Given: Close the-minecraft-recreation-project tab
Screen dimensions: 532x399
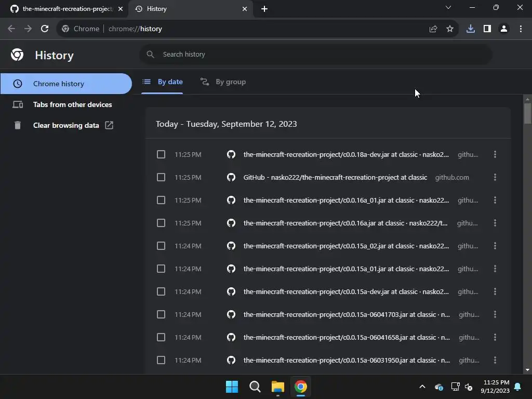Looking at the screenshot, I should point(121,9).
